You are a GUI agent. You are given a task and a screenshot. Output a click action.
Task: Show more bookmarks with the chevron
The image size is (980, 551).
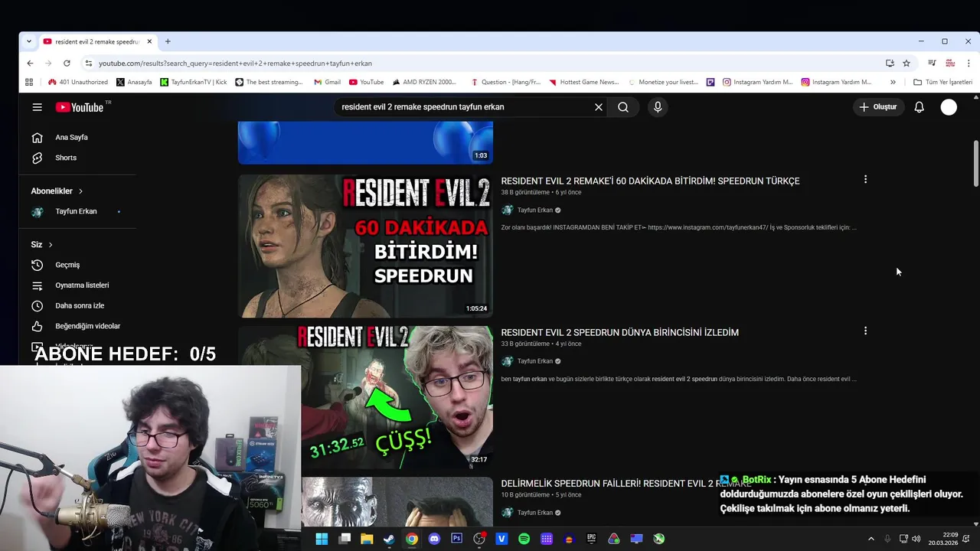pyautogui.click(x=893, y=82)
